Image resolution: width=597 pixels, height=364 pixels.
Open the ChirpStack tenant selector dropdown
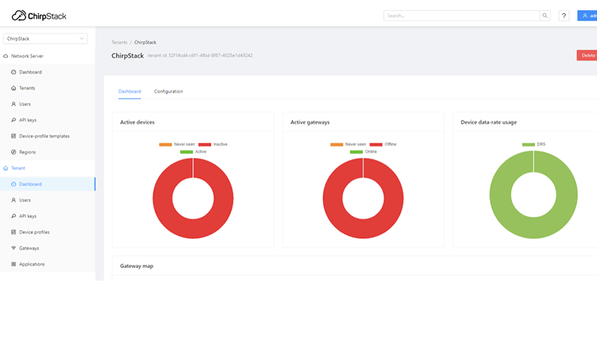tap(45, 39)
